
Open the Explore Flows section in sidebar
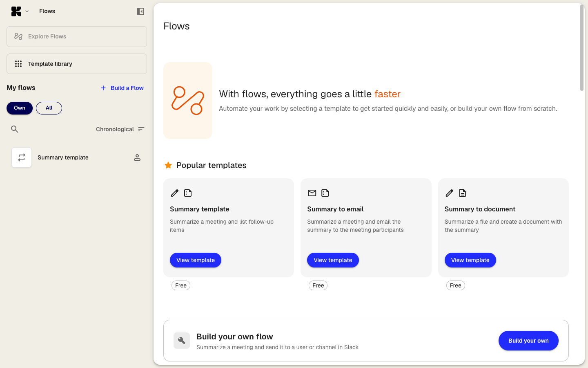coord(76,36)
